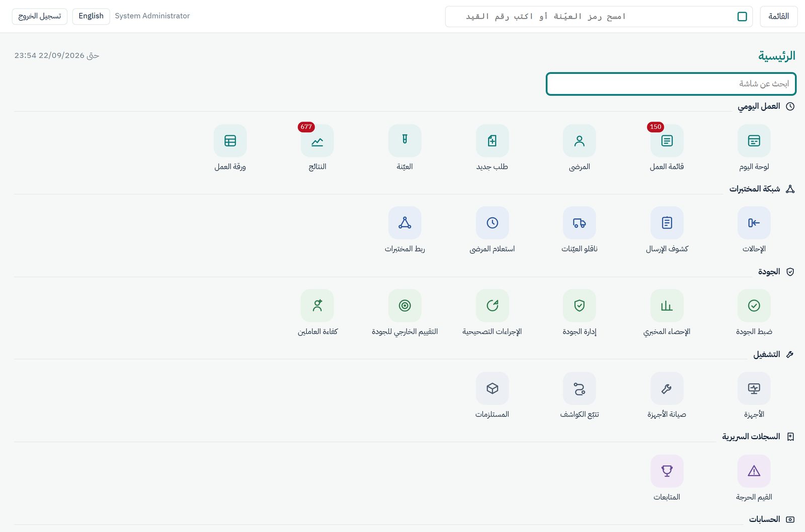This screenshot has height=532, width=805.
Task: Open صيانة الأجهزة maintenance icon
Action: pos(667,388)
